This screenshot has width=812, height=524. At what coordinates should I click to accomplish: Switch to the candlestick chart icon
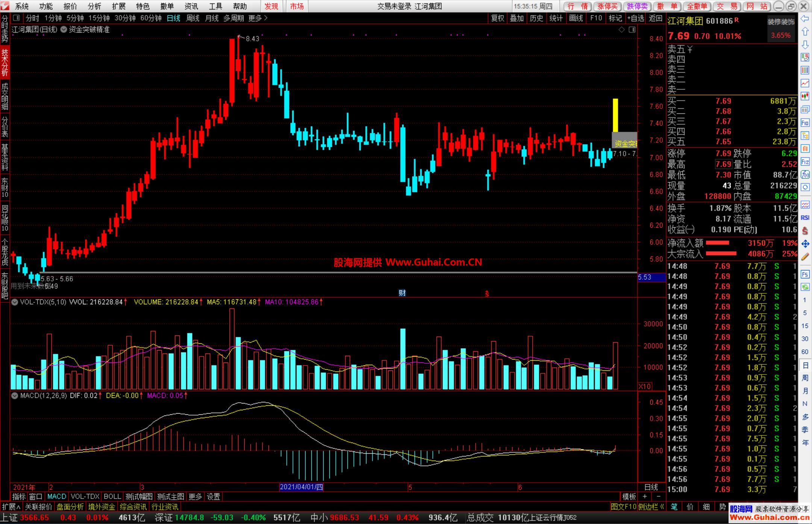click(x=805, y=96)
